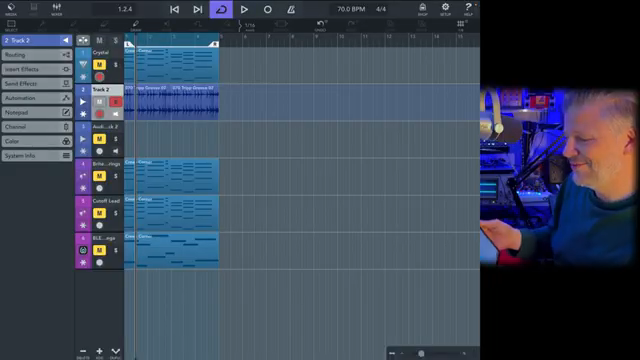Image resolution: width=640 pixels, height=360 pixels.
Task: Expand the Channel section
Action: point(37,127)
